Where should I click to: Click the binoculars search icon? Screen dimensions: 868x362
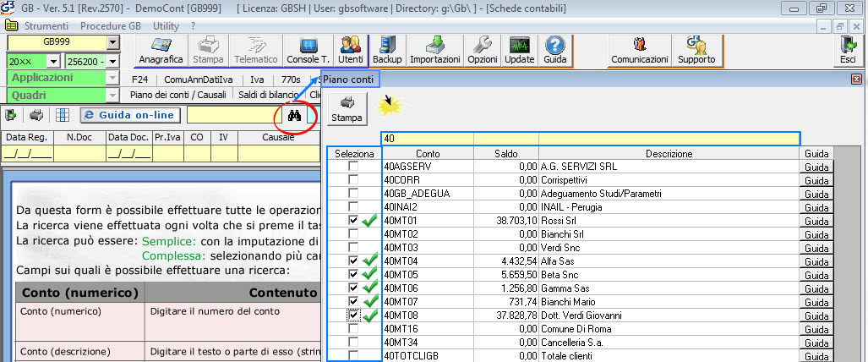coord(294,115)
